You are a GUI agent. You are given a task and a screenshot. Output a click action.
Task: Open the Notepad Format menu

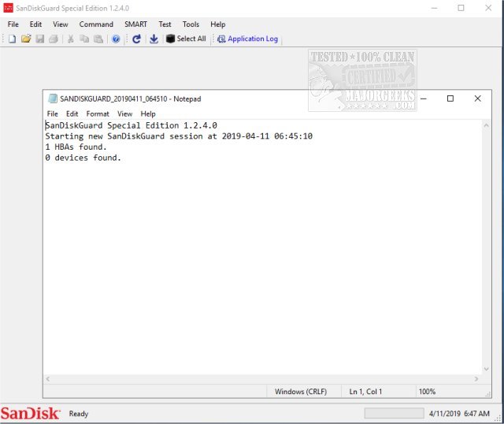[x=98, y=113]
